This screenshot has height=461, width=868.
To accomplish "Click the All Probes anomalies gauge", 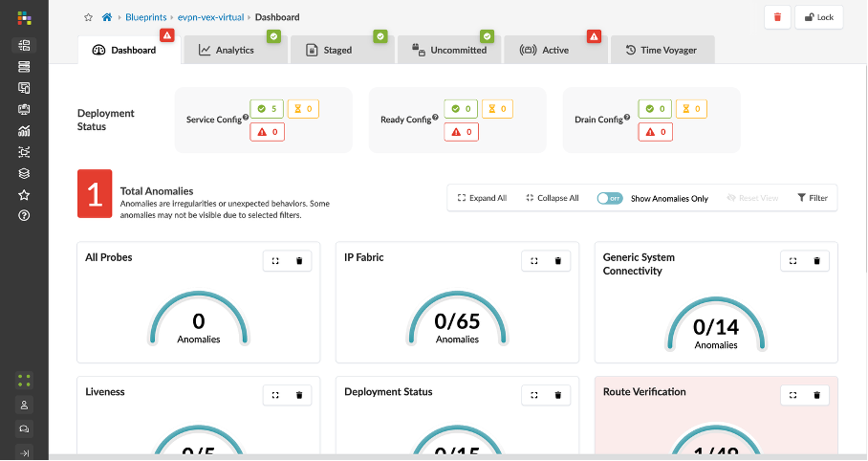I will (x=199, y=320).
